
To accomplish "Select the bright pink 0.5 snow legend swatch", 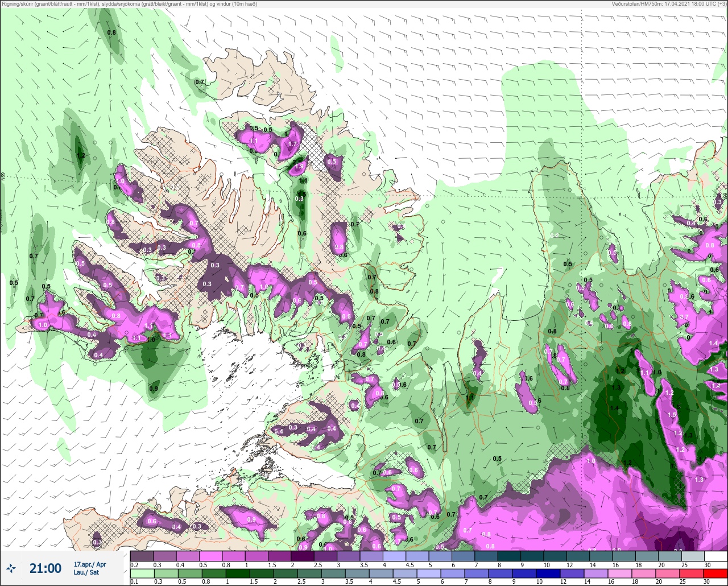I will (x=210, y=556).
